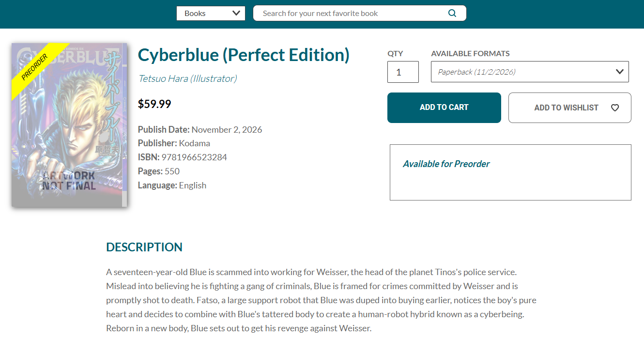Screen dimensions: 644x339
Task: Click the Books dropdown chevron arrow
Action: coord(236,13)
